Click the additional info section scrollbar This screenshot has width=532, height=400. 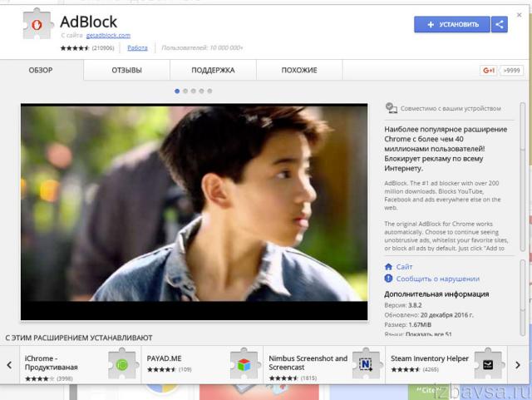523,298
